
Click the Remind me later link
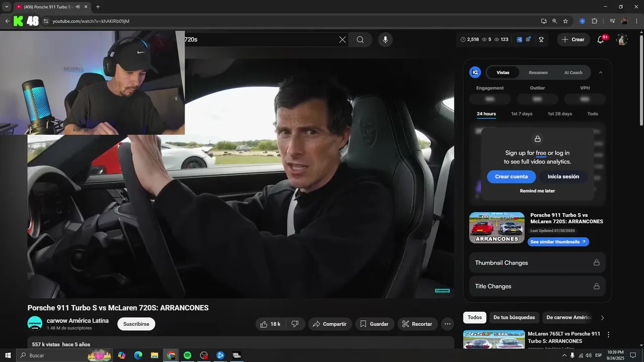[537, 191]
